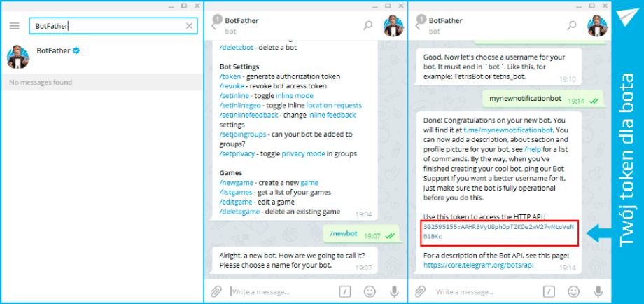Select the bot API token text
644x304 pixels.
coord(500,232)
